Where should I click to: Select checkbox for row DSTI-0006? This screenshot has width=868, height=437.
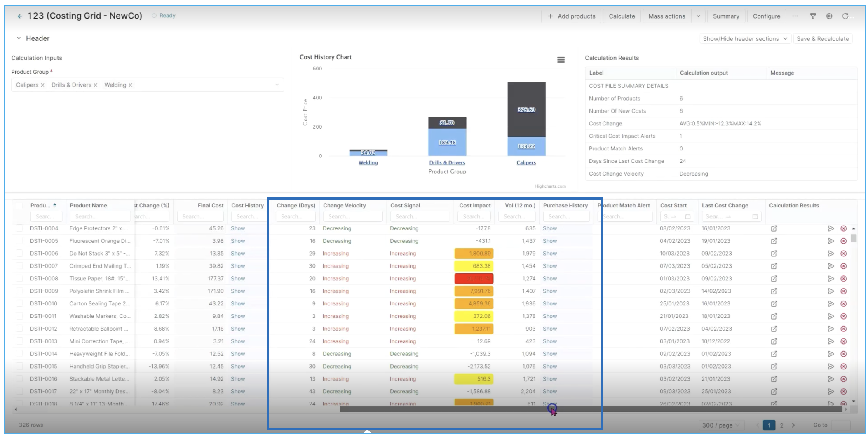(19, 254)
